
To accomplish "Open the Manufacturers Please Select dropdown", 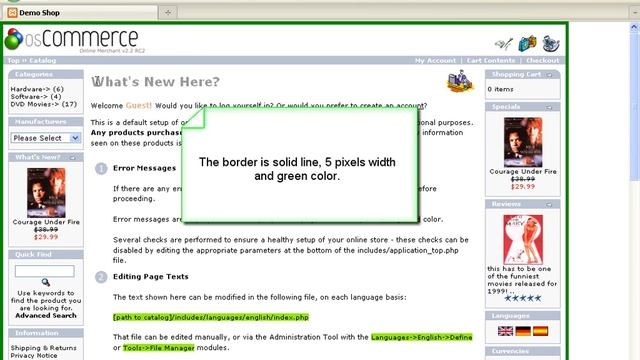I will (x=46, y=138).
